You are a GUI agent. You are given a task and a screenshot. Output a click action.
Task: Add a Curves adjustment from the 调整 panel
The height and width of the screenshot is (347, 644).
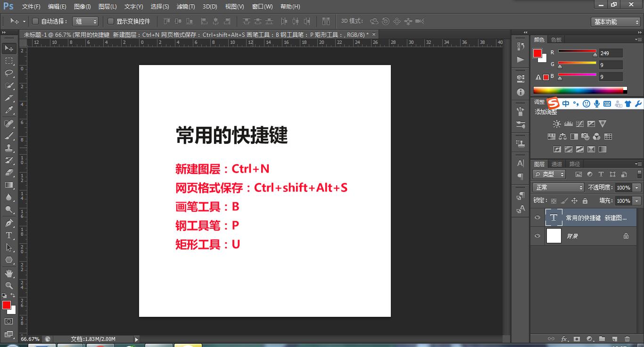tap(580, 124)
